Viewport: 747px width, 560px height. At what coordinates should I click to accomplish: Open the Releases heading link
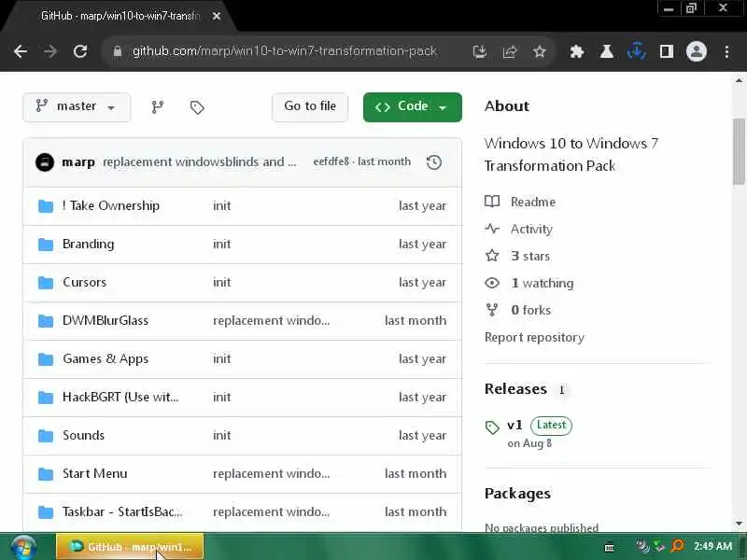[x=515, y=389]
